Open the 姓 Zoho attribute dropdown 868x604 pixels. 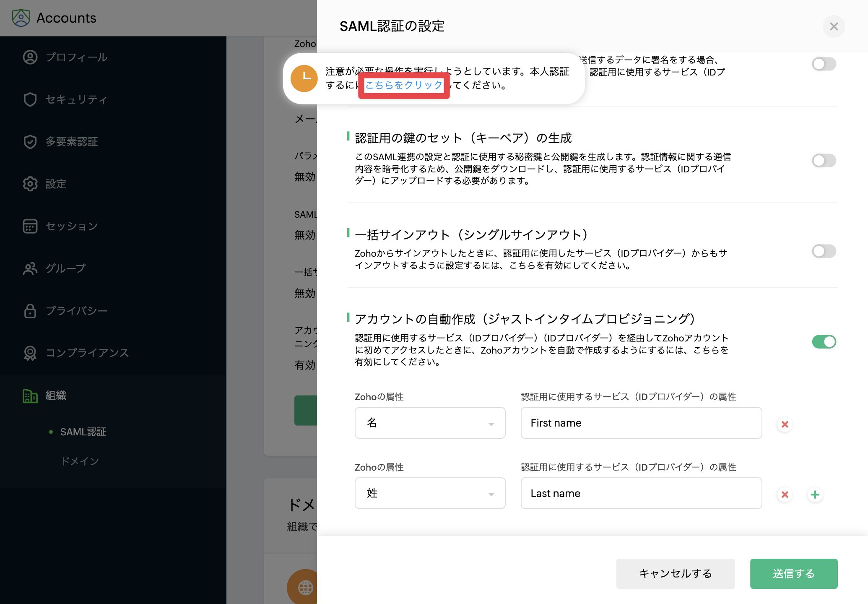click(430, 493)
